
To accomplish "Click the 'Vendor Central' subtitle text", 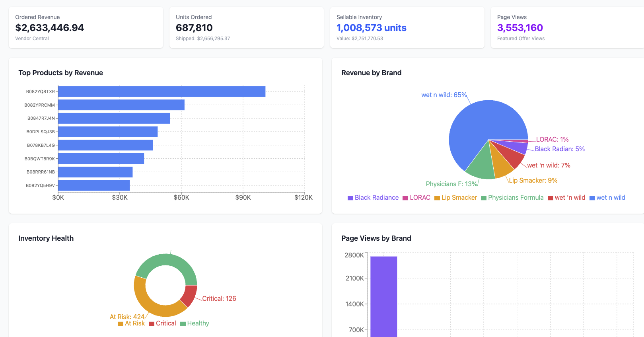I will tap(32, 39).
